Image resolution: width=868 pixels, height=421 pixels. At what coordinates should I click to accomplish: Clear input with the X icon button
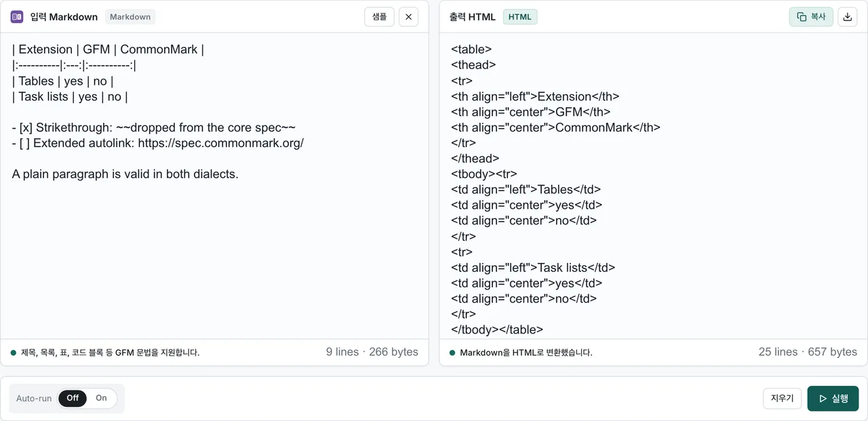point(408,17)
